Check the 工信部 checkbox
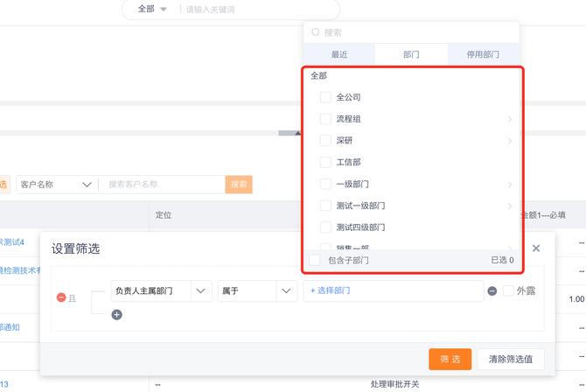This screenshot has height=392, width=586. click(x=325, y=162)
